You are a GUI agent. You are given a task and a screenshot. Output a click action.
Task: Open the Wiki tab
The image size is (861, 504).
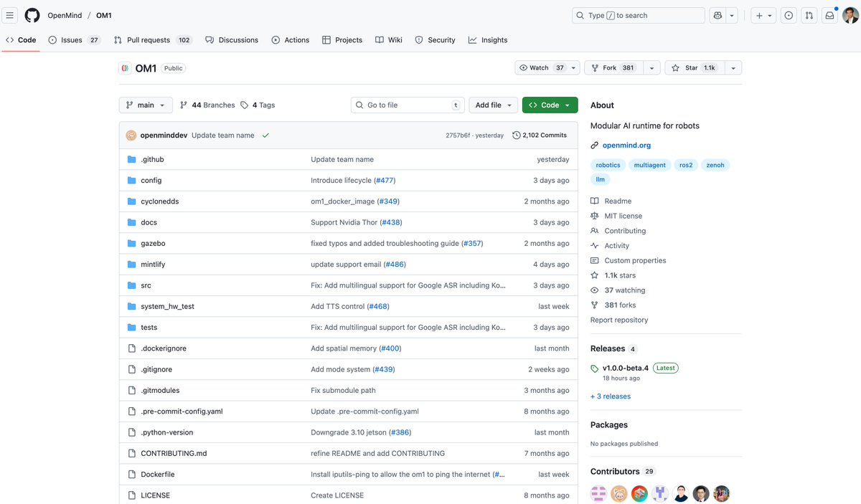click(389, 40)
